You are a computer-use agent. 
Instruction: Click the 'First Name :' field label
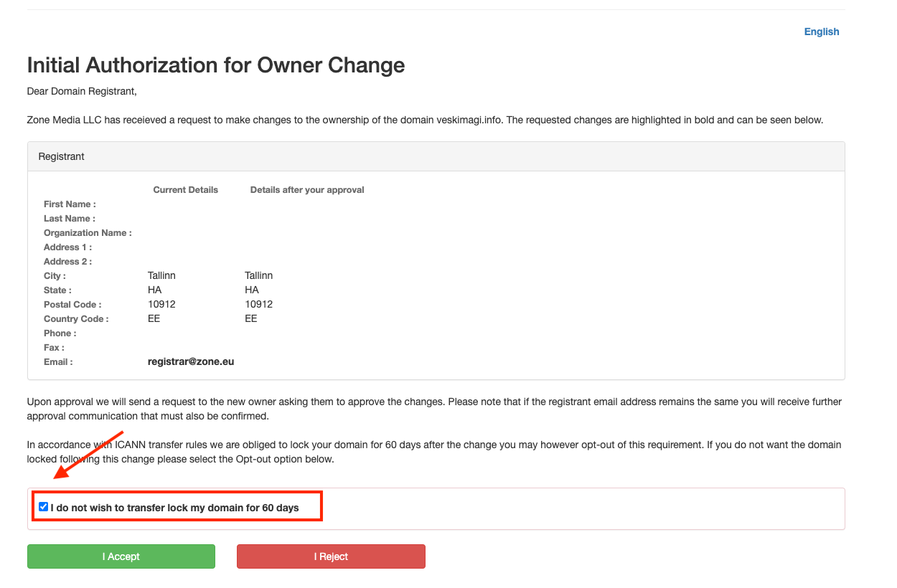point(70,204)
